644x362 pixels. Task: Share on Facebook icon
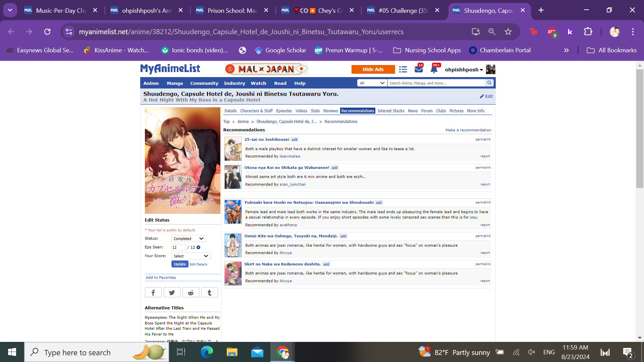click(153, 293)
